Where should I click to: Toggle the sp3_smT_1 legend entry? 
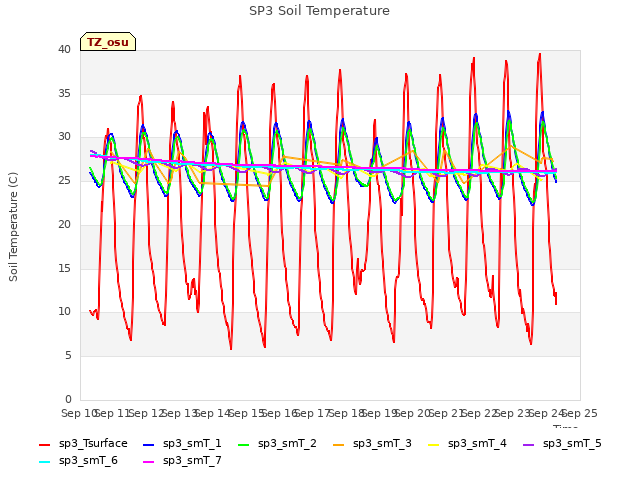182,444
